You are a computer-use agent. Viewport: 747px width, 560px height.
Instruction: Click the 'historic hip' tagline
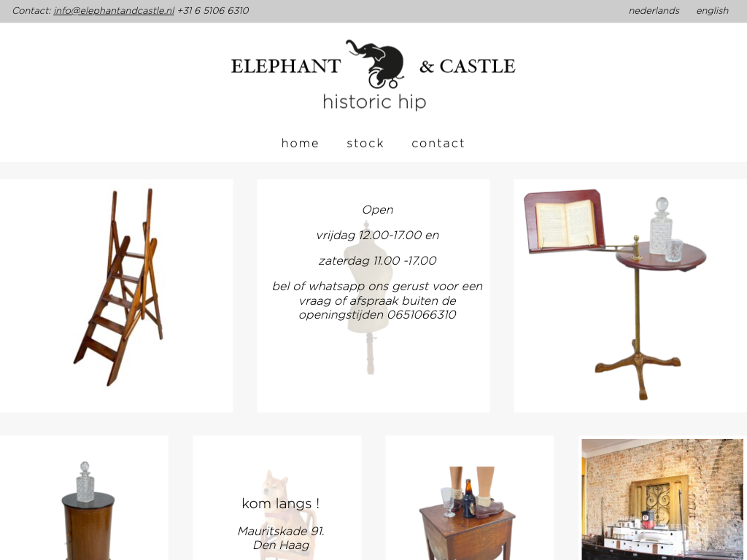click(374, 102)
